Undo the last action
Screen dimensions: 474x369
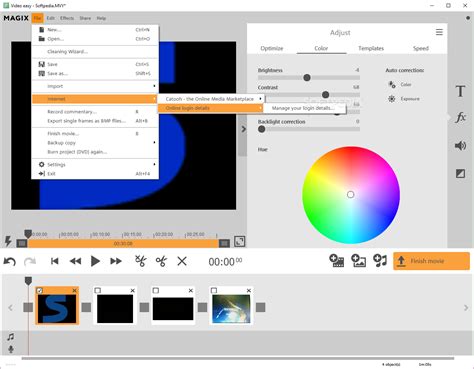[x=10, y=261]
